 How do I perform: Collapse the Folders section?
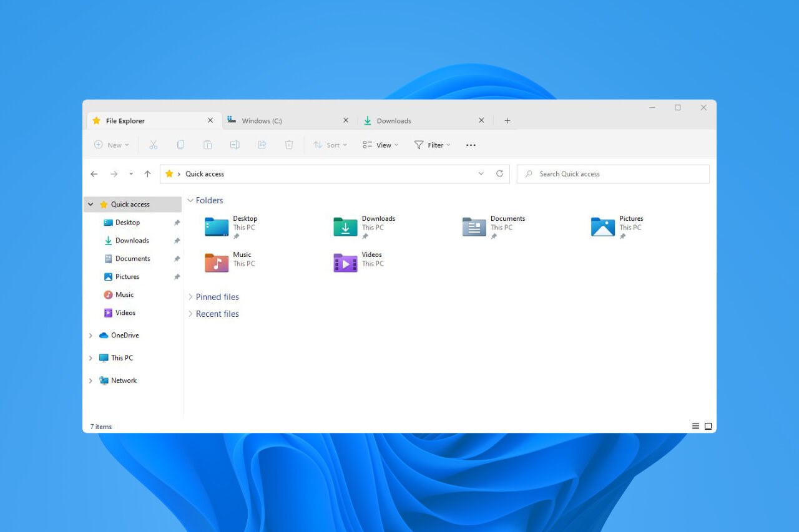click(191, 200)
